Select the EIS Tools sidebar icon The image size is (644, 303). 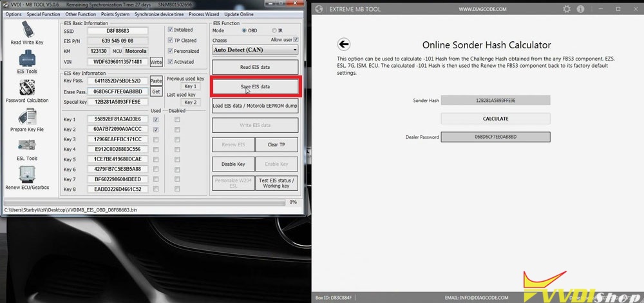(27, 59)
